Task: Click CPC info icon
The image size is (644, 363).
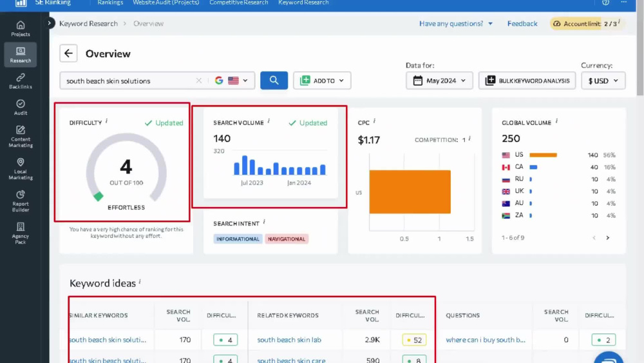Action: (374, 121)
